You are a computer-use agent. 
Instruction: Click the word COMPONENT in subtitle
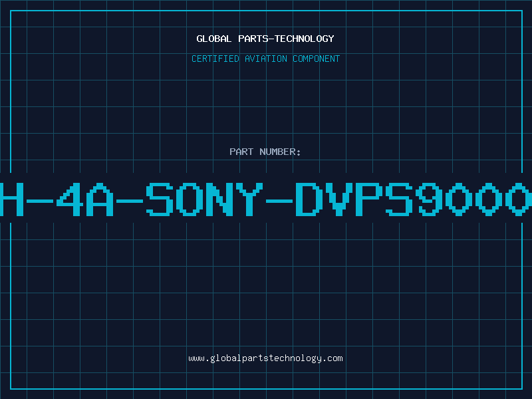coord(317,59)
